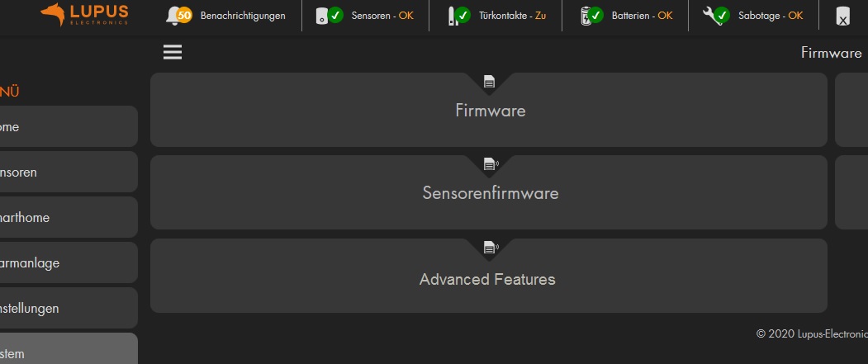Click the Batterien battery status icon

click(590, 15)
